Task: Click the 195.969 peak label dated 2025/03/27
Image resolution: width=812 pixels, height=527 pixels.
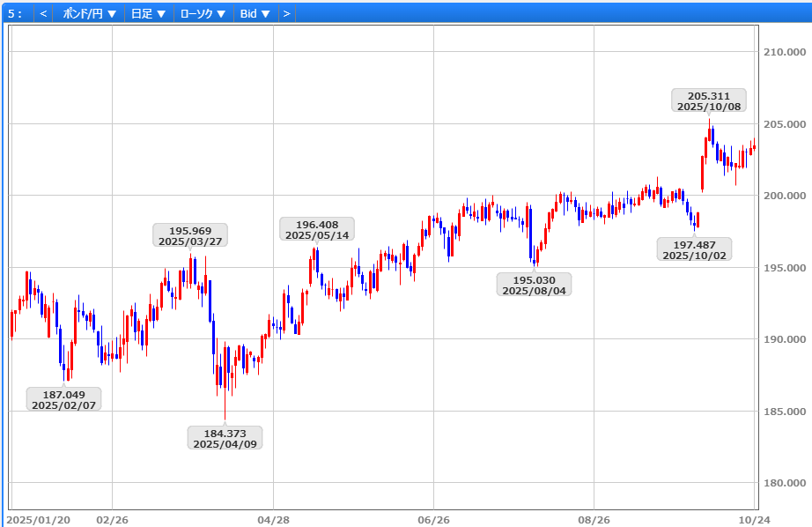Action: tap(189, 235)
